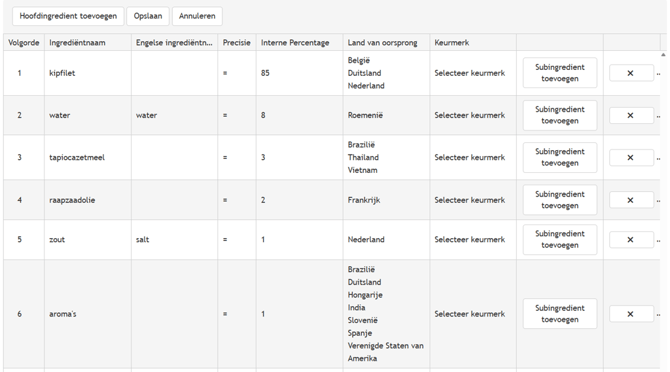The width and height of the screenshot is (670, 372).
Task: Add subingredient to kipfilet
Action: 560,73
